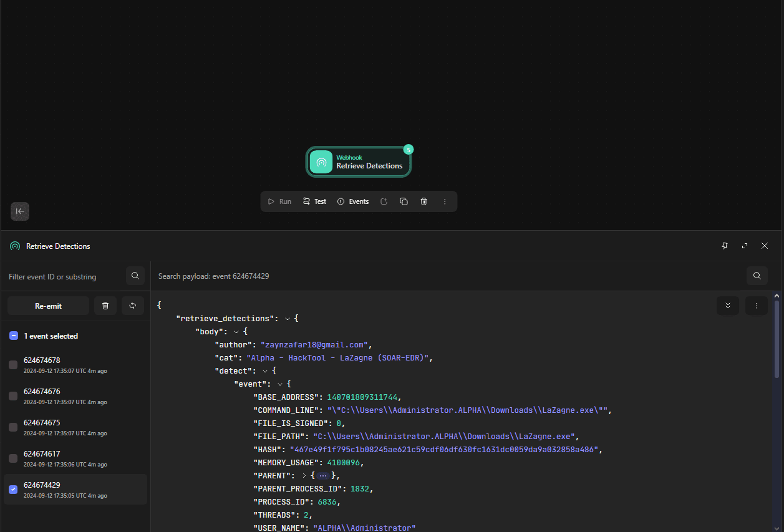The height and width of the screenshot is (532, 784).
Task: Click Test on the action toolbar
Action: (314, 201)
